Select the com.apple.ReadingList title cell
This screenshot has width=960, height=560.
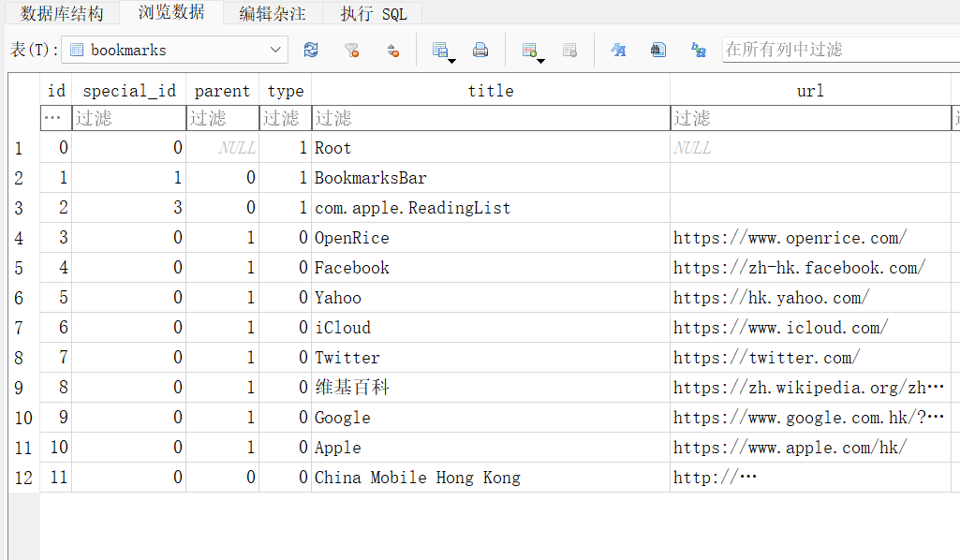(x=491, y=208)
